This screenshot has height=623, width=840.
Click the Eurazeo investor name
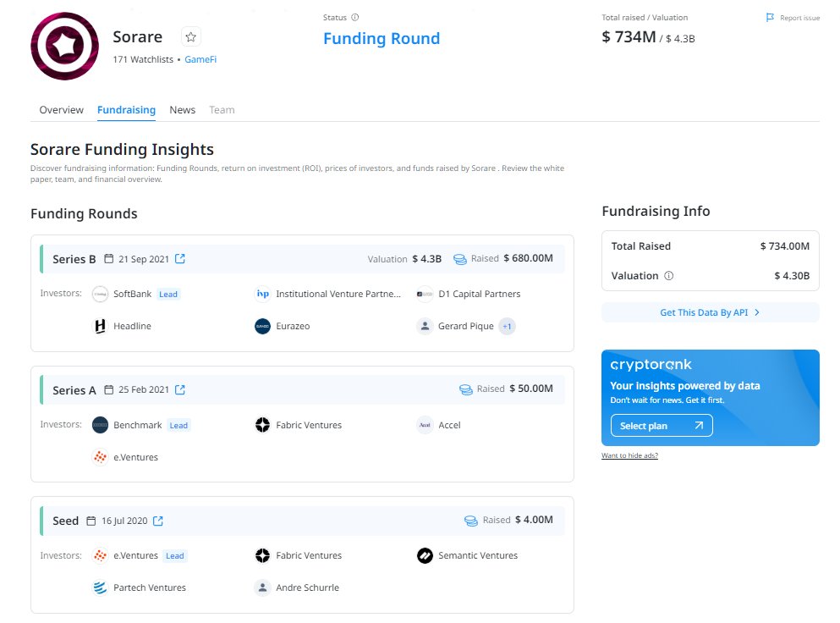tap(293, 326)
